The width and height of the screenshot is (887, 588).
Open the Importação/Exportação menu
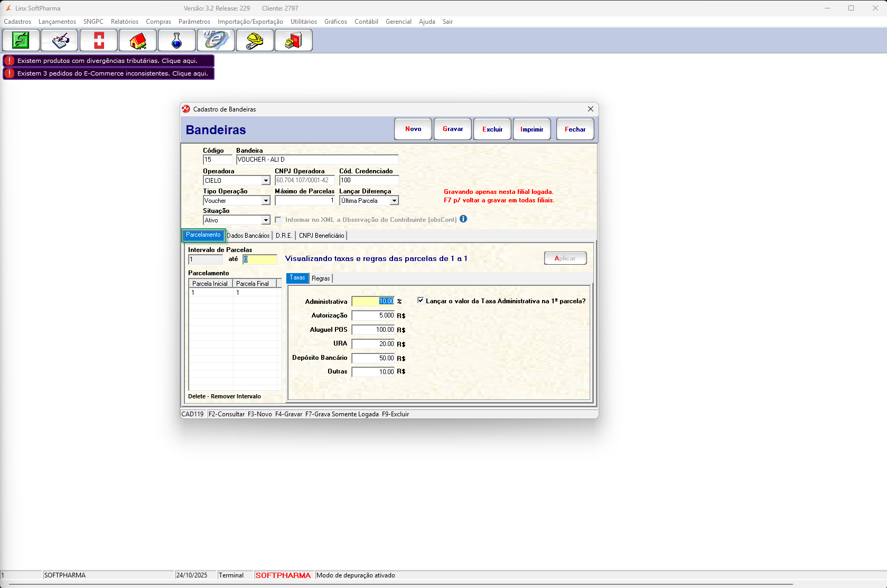pos(250,22)
